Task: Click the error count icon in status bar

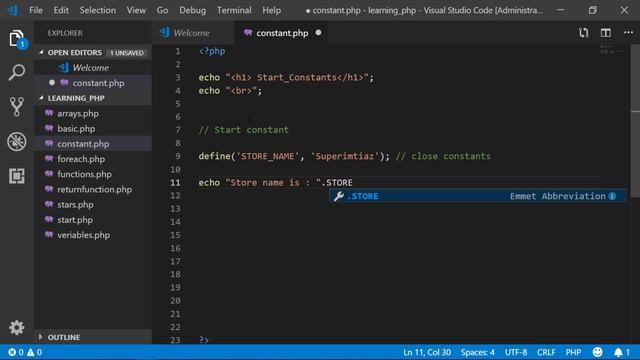Action: [12, 352]
